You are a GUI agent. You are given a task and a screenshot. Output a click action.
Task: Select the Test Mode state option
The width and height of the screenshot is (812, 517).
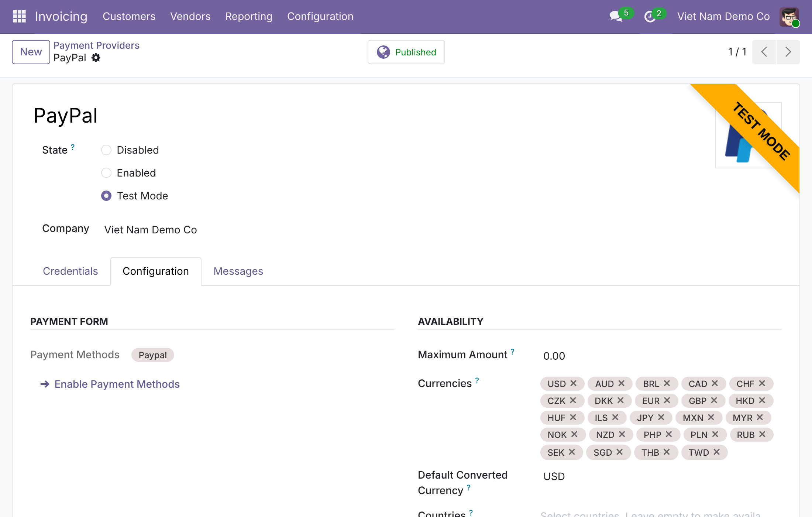(x=106, y=196)
